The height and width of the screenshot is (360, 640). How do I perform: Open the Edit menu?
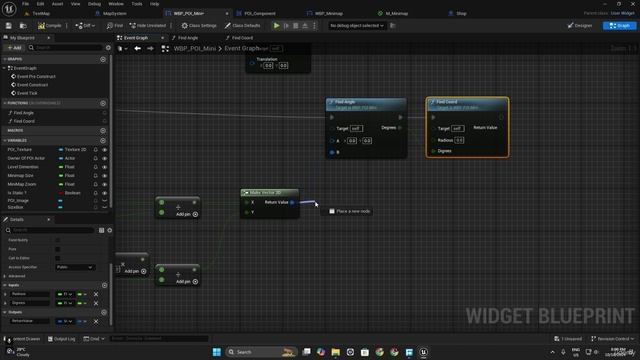point(40,4)
